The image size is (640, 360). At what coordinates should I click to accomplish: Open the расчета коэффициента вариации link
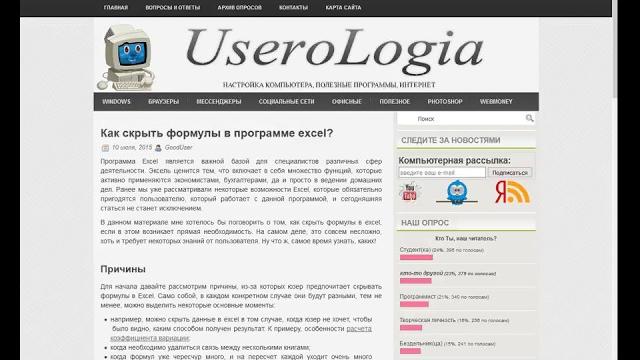[241, 333]
